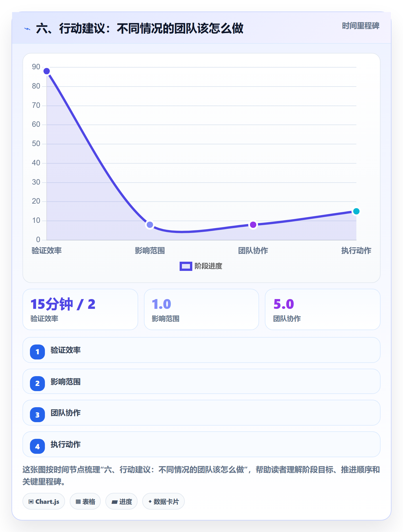The width and height of the screenshot is (403, 532).
Task: Click the 阶段进度 legend color box
Action: [x=186, y=266]
